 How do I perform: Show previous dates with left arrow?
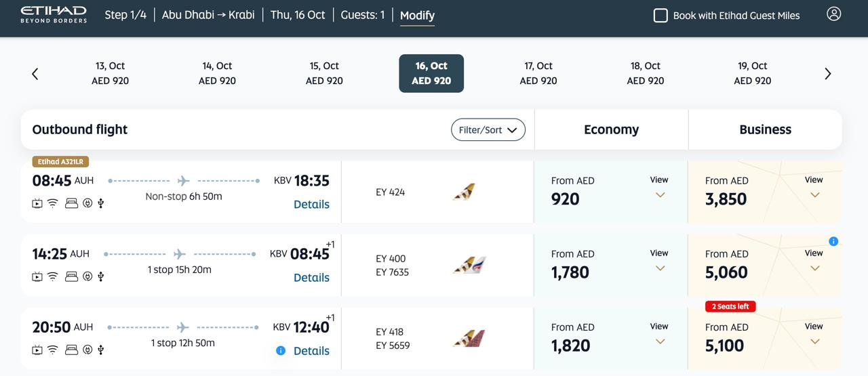click(35, 74)
